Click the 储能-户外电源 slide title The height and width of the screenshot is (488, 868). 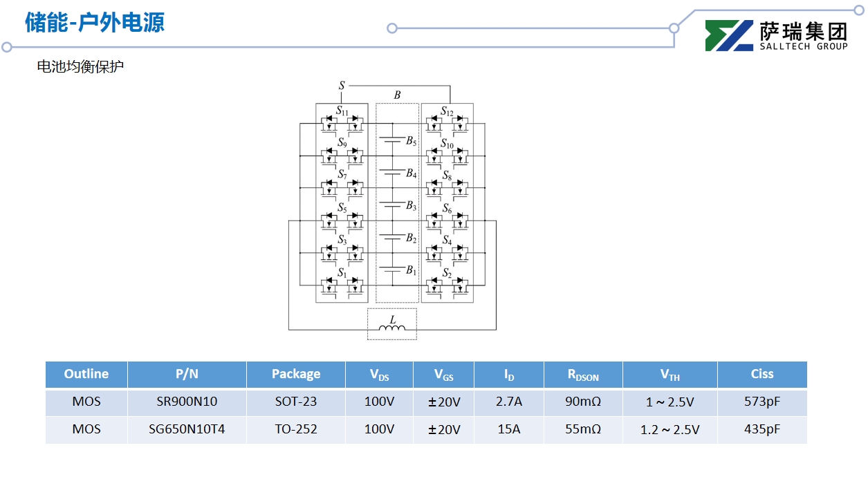point(95,22)
